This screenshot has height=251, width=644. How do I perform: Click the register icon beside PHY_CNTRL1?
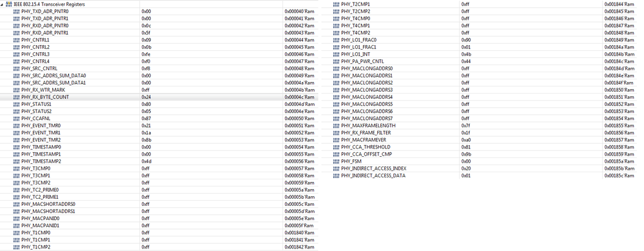coord(16,40)
